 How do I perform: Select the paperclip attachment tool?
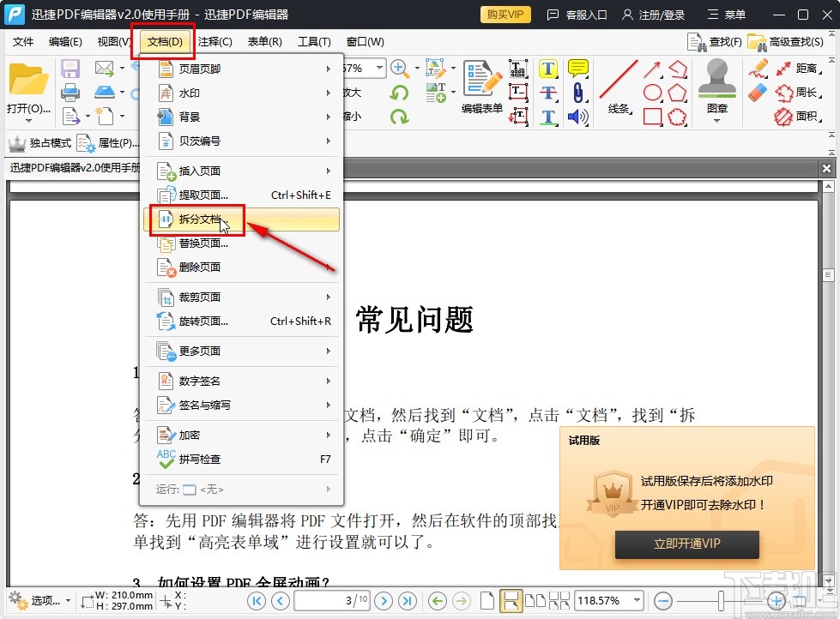[x=578, y=93]
